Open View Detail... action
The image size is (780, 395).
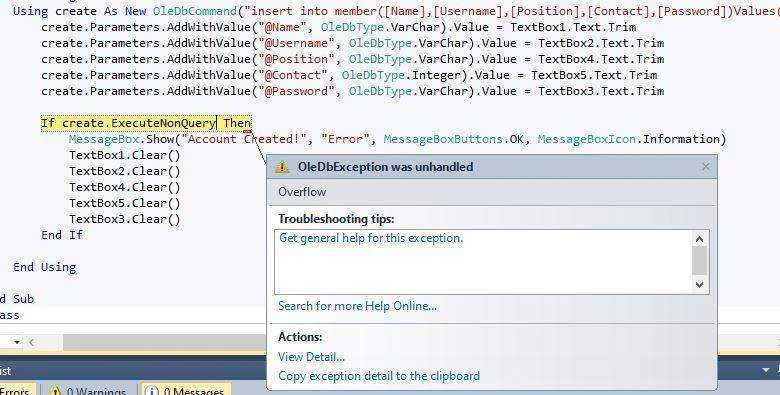coord(311,357)
